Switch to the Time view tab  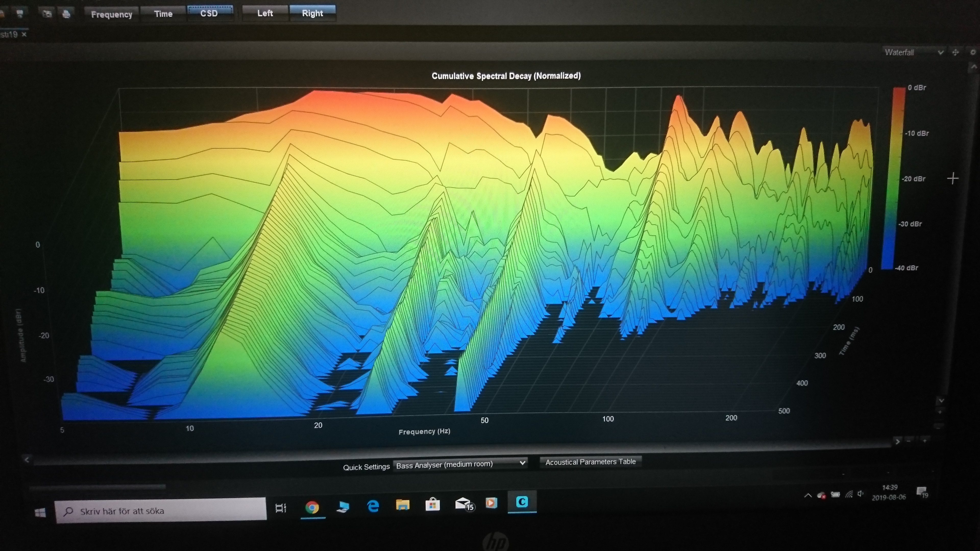[163, 14]
